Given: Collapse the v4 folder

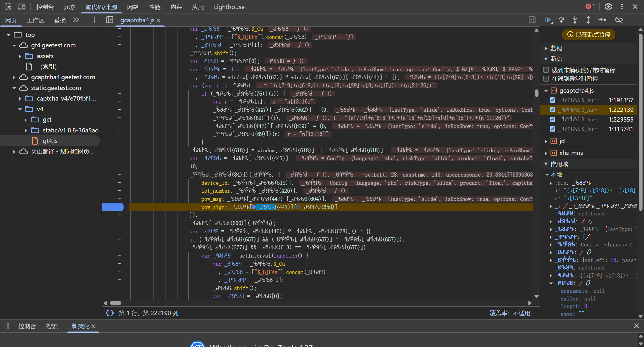Looking at the screenshot, I should tap(20, 109).
